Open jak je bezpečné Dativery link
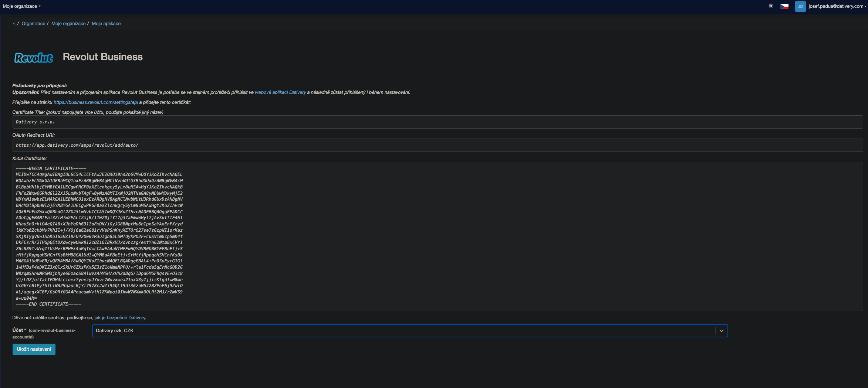This screenshot has height=388, width=868. (120, 318)
